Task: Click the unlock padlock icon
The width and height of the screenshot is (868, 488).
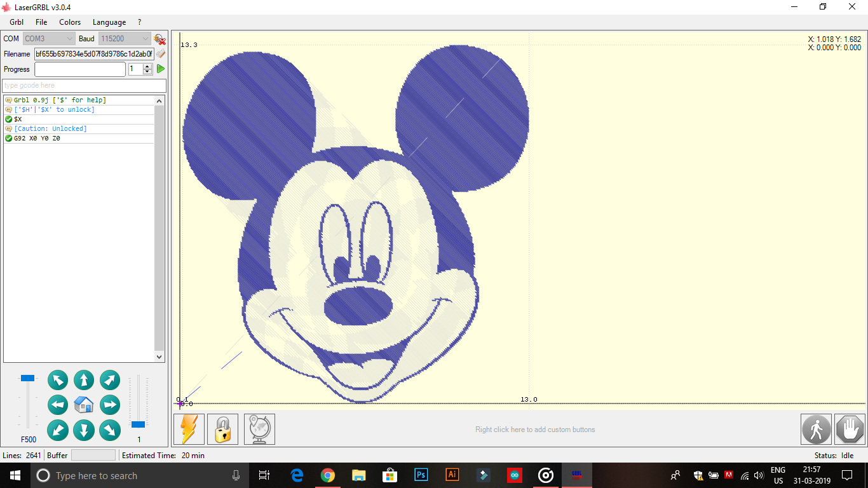Action: pos(222,429)
